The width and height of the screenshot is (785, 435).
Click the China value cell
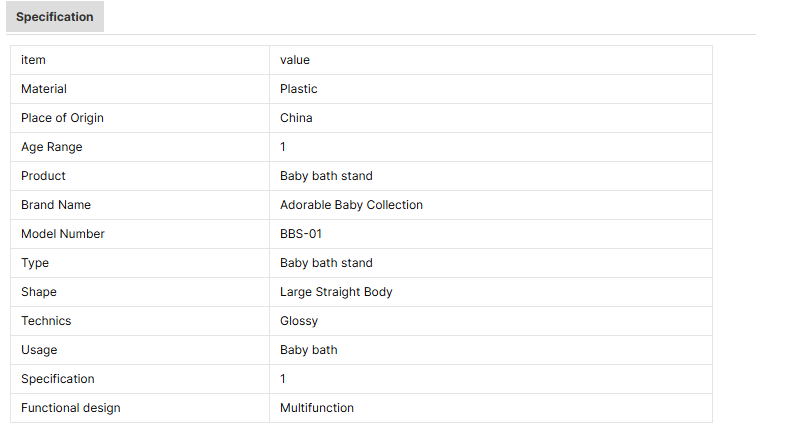(x=491, y=118)
